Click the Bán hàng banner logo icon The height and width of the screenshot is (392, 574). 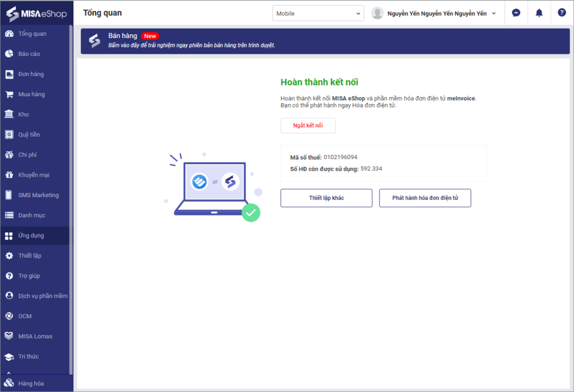(x=94, y=40)
